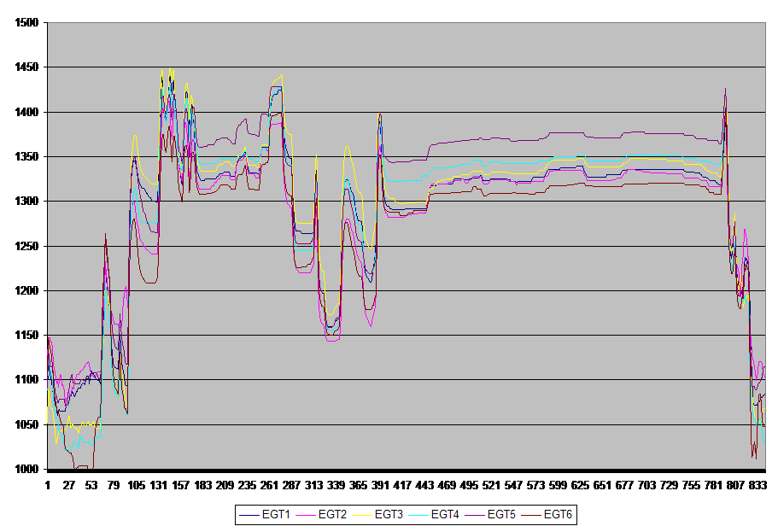Click the EGT3 legend text

click(388, 514)
